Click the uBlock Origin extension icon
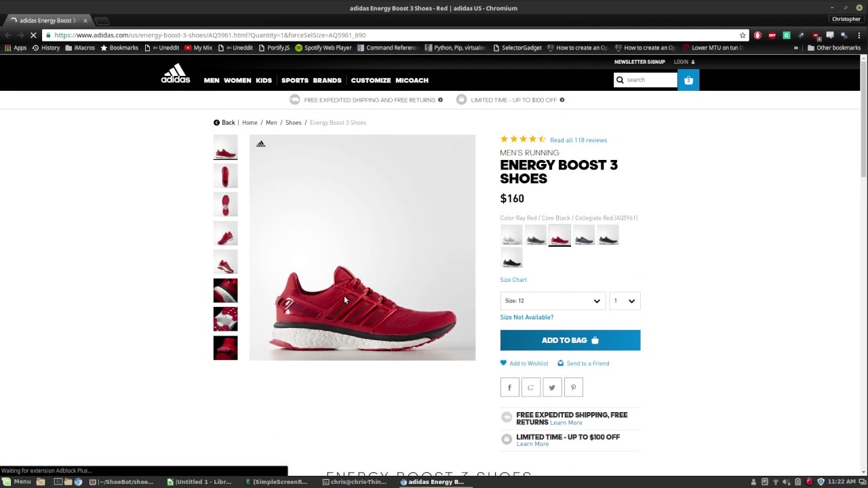This screenshot has height=488, width=868. click(x=815, y=35)
